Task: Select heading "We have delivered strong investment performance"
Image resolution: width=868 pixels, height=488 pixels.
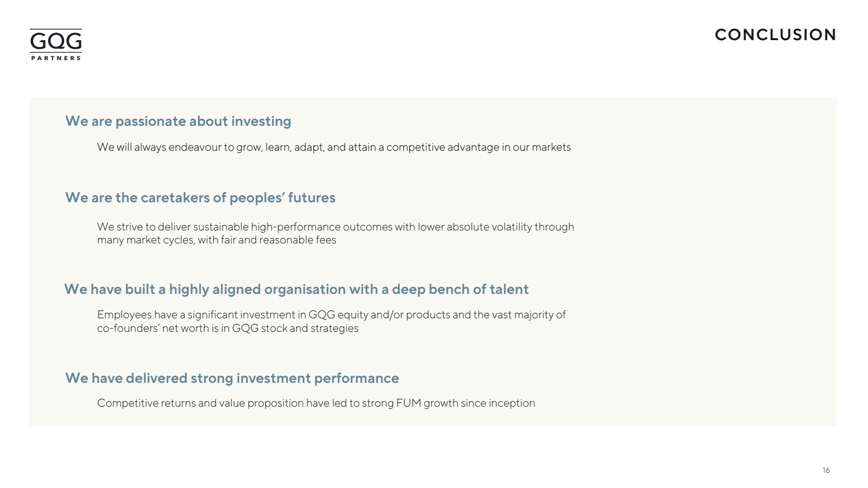Action: (232, 378)
